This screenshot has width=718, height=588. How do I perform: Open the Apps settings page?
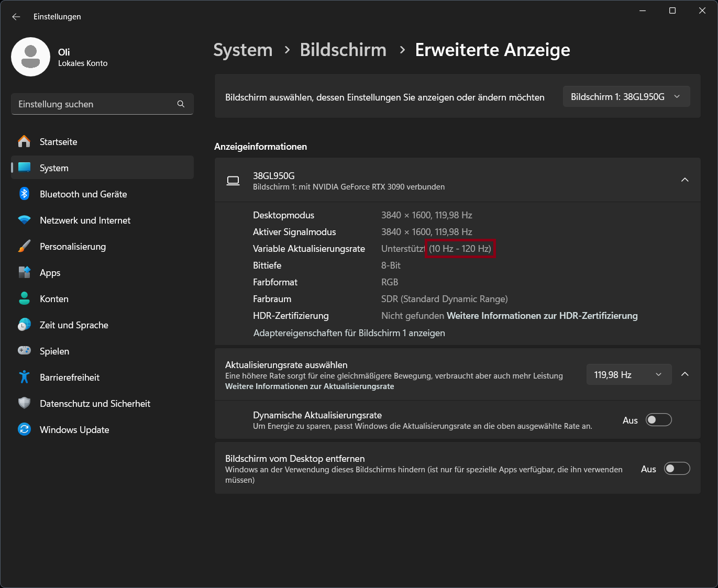(102, 272)
